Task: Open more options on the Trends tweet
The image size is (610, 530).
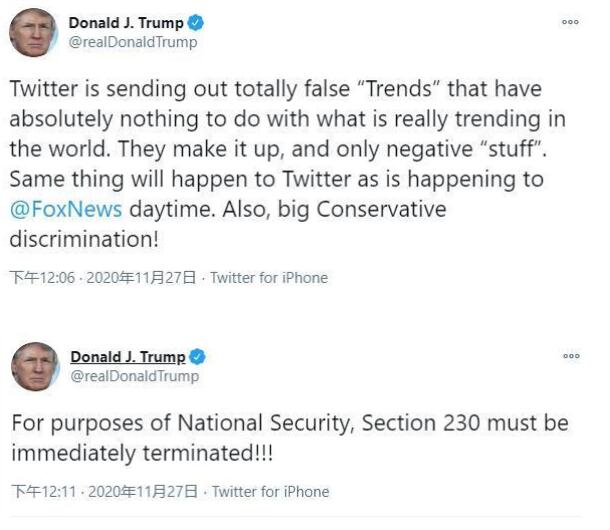Action: tap(570, 22)
